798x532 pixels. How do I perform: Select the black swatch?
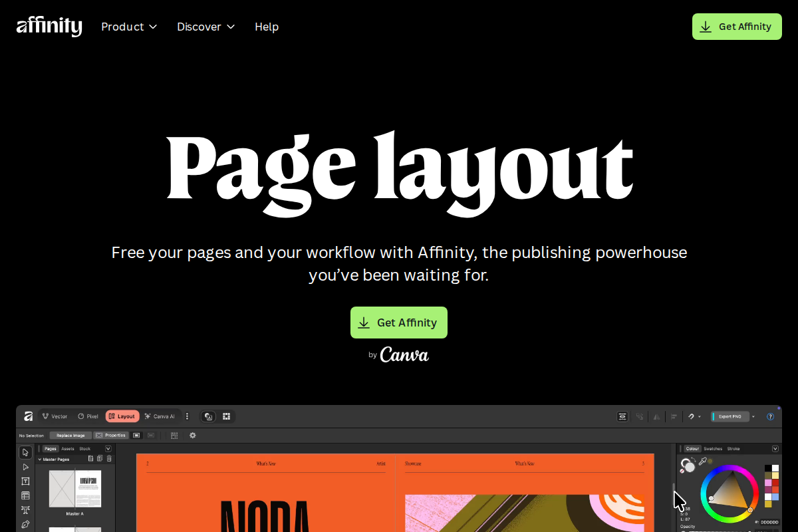(x=768, y=468)
